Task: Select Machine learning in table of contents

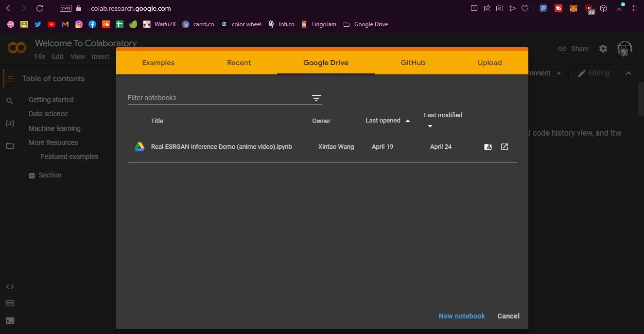Action: [x=54, y=128]
